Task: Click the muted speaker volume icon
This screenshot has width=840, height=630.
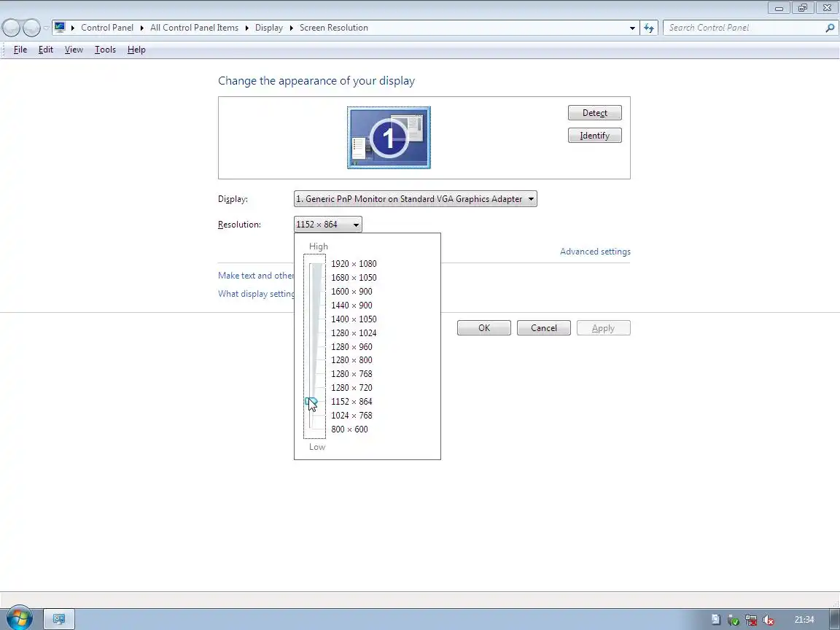Action: 769,620
